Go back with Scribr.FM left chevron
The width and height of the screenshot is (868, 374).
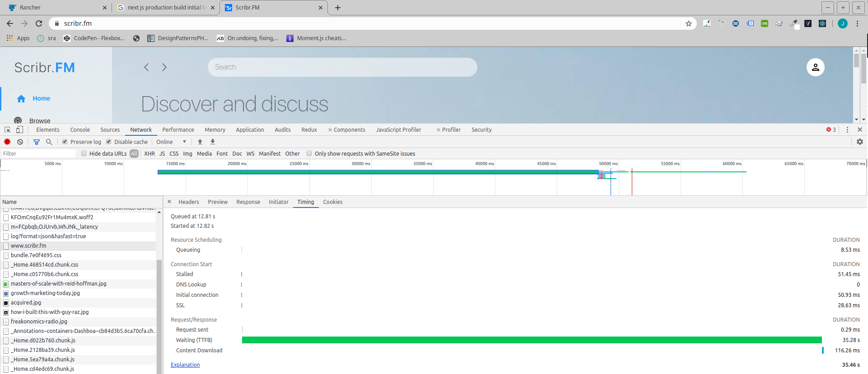[x=146, y=67]
